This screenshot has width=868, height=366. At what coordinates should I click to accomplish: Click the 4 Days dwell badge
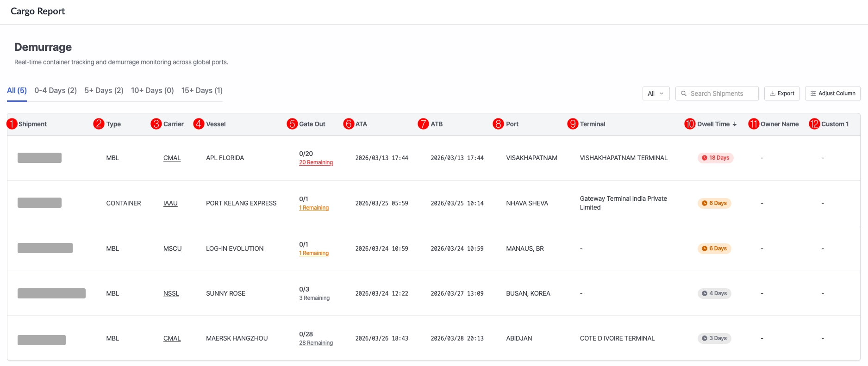click(714, 293)
